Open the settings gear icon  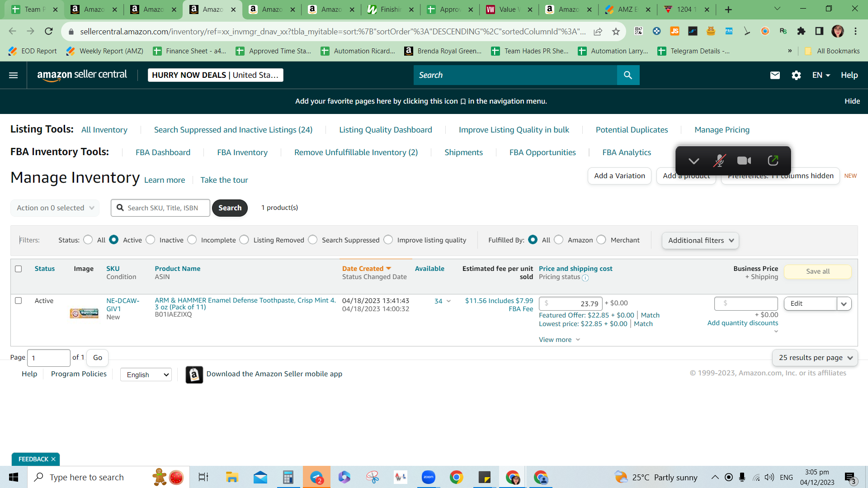(x=796, y=75)
